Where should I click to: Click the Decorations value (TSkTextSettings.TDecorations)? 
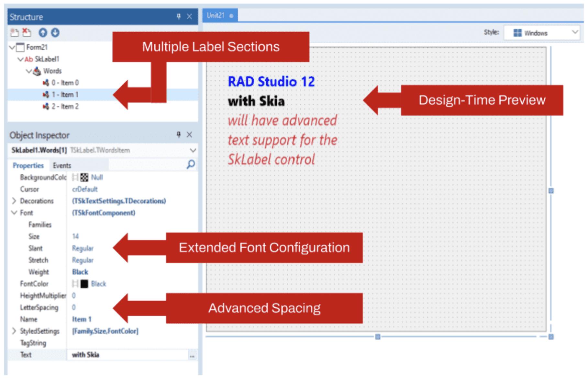coord(119,201)
